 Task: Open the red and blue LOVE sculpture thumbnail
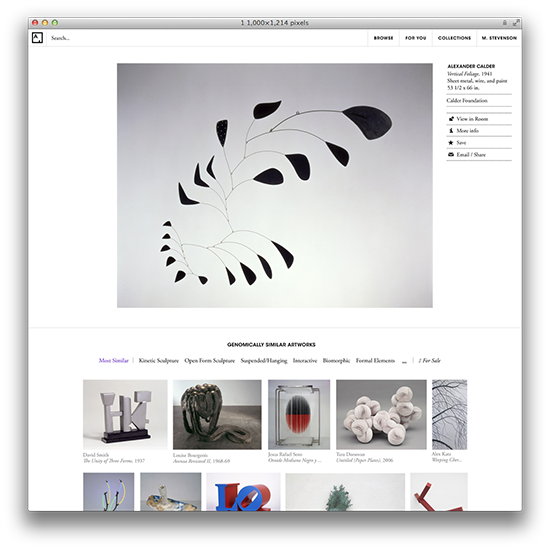tap(243, 492)
